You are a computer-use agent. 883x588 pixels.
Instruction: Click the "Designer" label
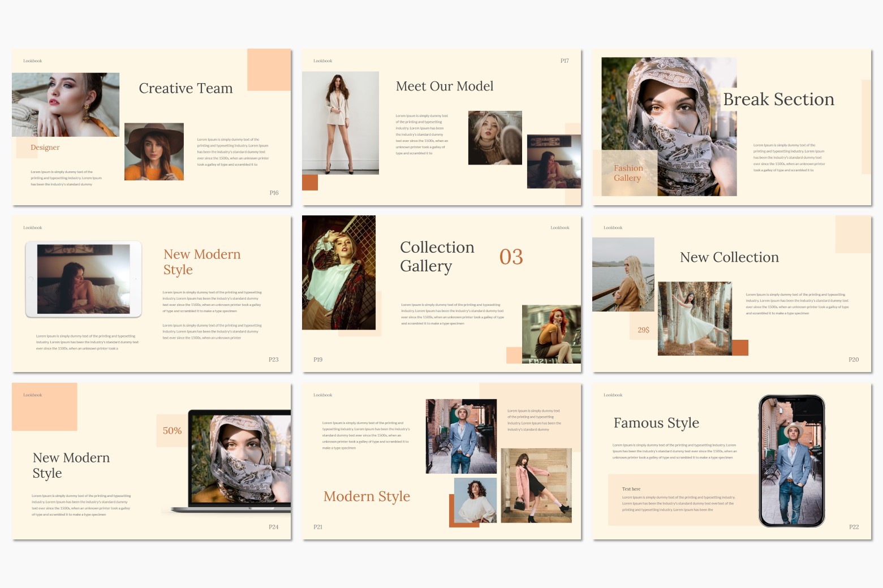pos(45,148)
